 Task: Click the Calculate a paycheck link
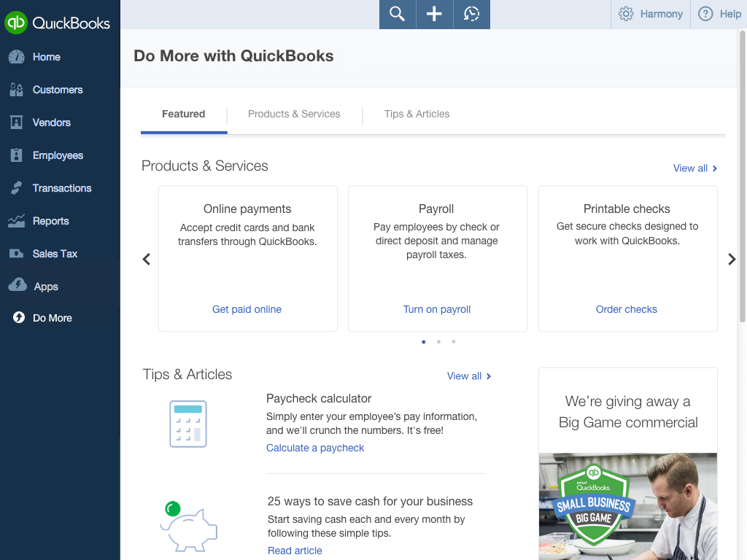[x=315, y=448]
